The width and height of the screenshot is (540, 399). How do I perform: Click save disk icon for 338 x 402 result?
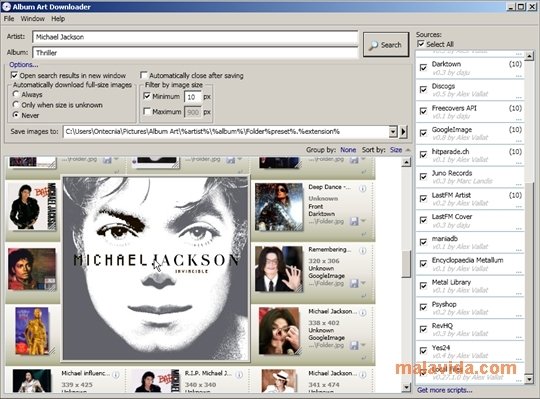(x=354, y=345)
